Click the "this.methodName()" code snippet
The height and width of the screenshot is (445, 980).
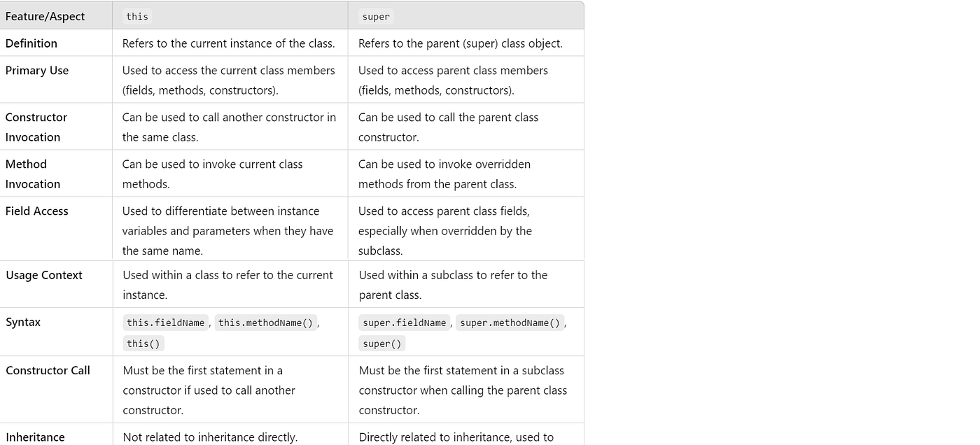coord(265,323)
